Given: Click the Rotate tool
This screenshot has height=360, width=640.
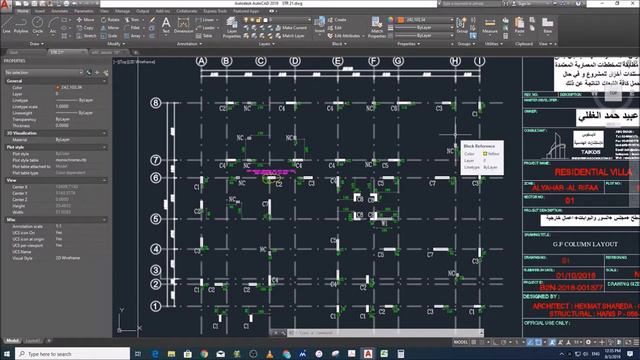Looking at the screenshot, I should 110,20.
